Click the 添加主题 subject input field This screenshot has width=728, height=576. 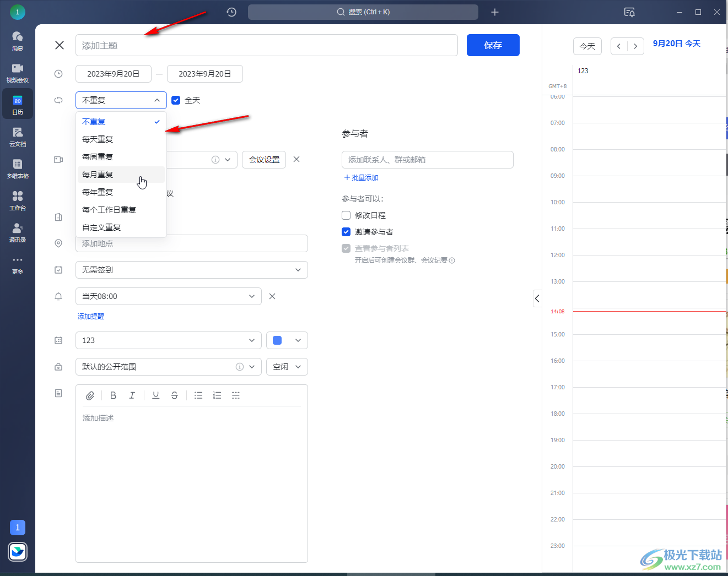click(x=267, y=45)
